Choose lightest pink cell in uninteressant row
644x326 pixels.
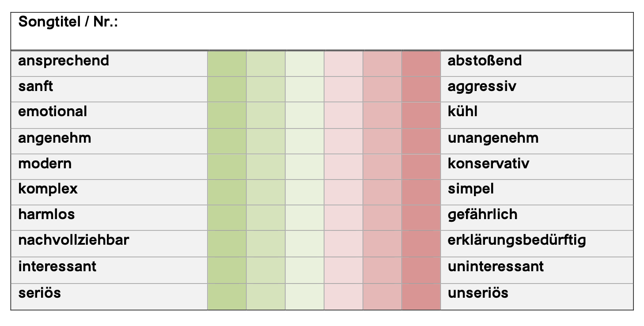[343, 270]
